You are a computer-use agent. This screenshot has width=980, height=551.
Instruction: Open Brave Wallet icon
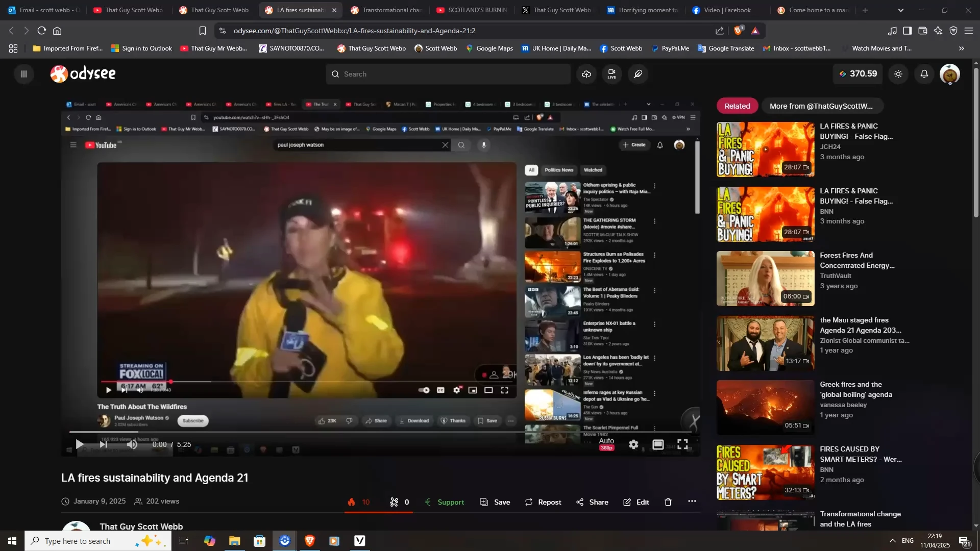click(922, 31)
